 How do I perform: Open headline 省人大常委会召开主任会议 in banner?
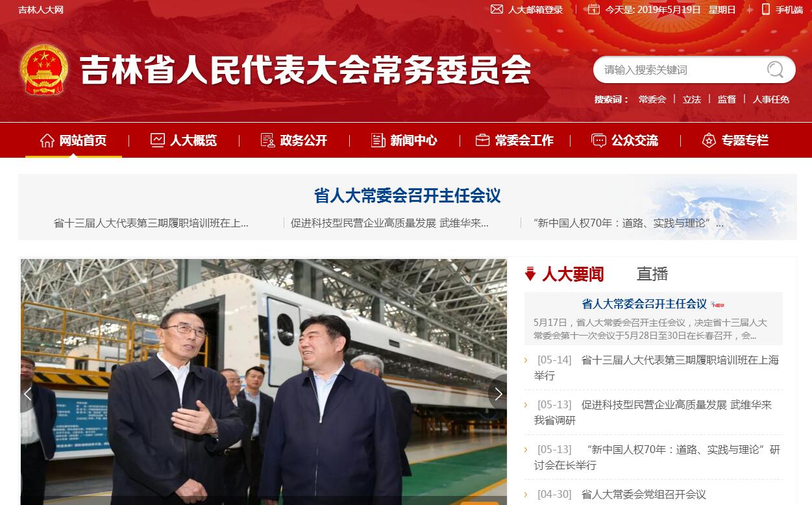tap(407, 195)
